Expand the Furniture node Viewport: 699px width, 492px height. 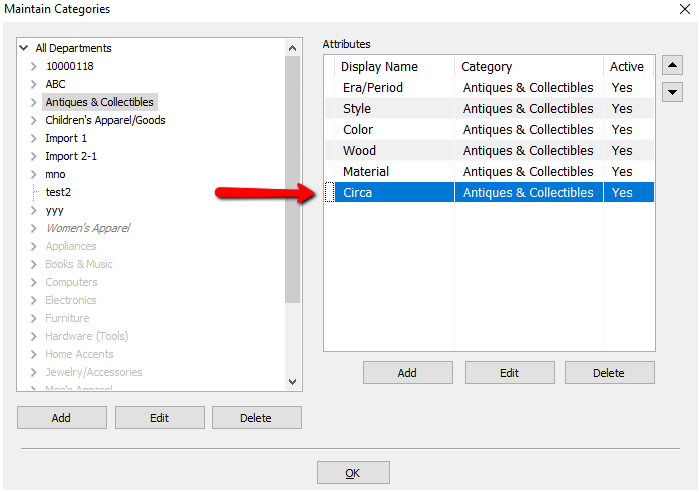point(34,318)
